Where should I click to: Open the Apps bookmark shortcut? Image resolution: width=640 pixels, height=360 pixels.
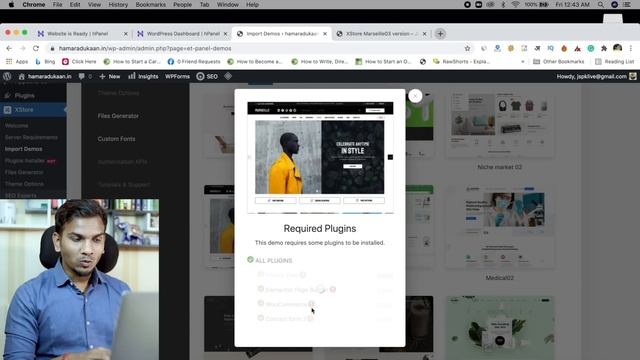(x=17, y=62)
